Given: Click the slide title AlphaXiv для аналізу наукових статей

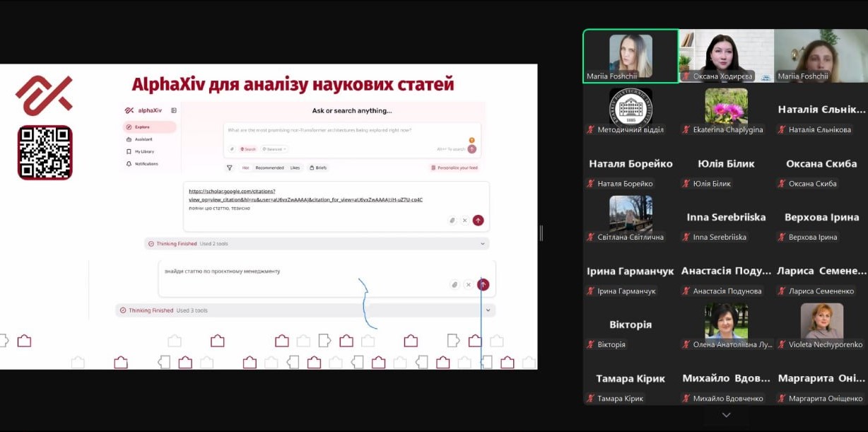Looking at the screenshot, I should 293,86.
